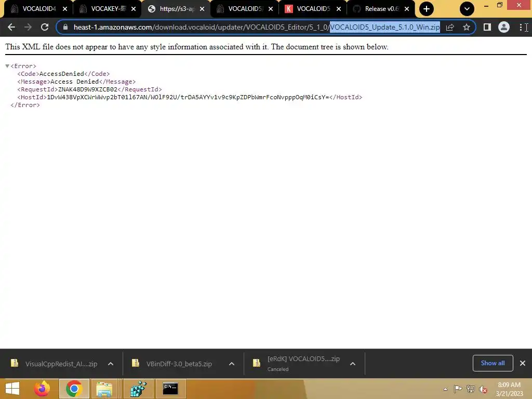
Task: Open the Windows Start menu
Action: click(12, 389)
